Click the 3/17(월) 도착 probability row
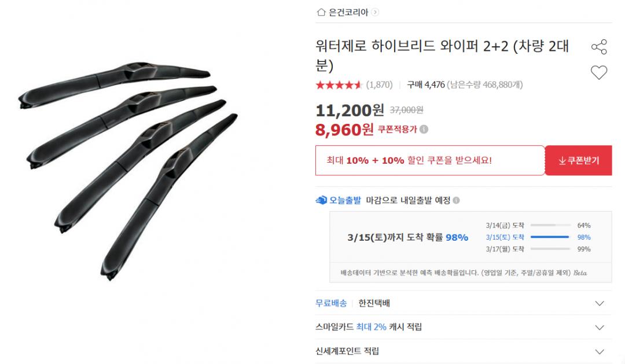Image resolution: width=625 pixels, height=364 pixels. tap(538, 249)
